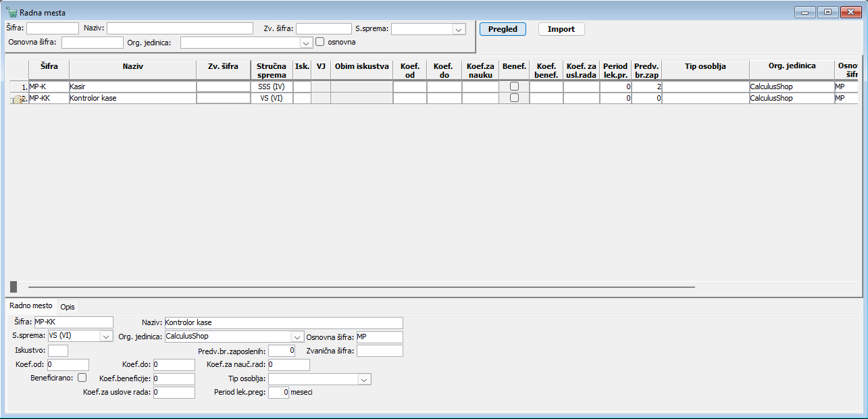This screenshot has width=868, height=419.
Task: Click the Osnovna šifra field showing MP
Action: 379,337
